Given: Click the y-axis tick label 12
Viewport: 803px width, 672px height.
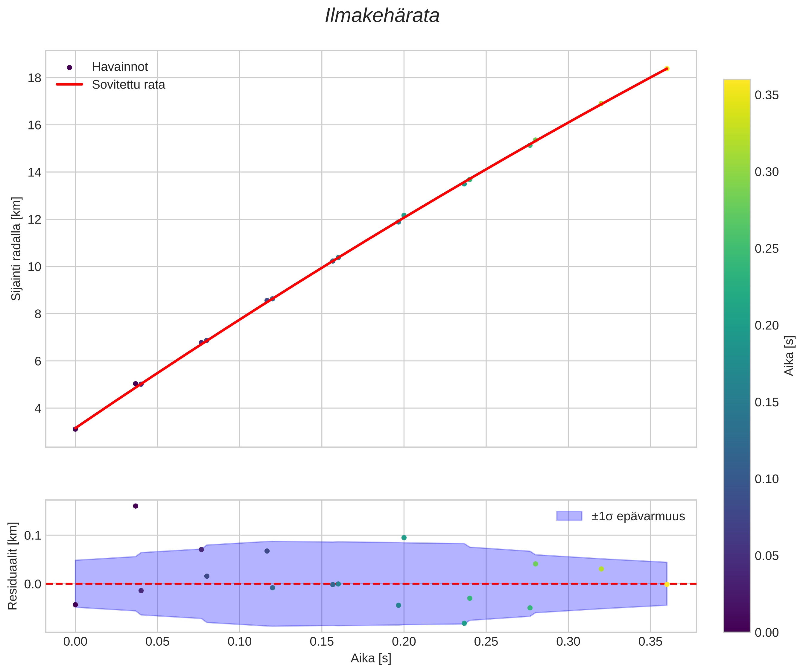Looking at the screenshot, I should (34, 220).
